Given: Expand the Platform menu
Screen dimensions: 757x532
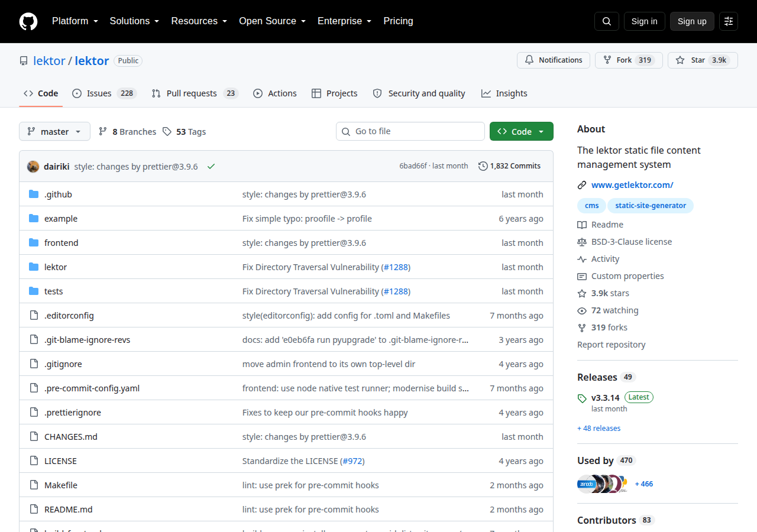Looking at the screenshot, I should pyautogui.click(x=75, y=21).
